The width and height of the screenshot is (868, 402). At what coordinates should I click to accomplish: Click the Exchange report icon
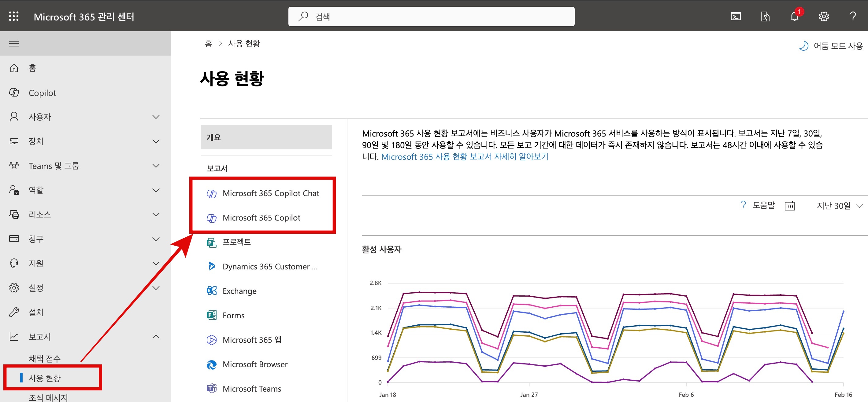[211, 291]
